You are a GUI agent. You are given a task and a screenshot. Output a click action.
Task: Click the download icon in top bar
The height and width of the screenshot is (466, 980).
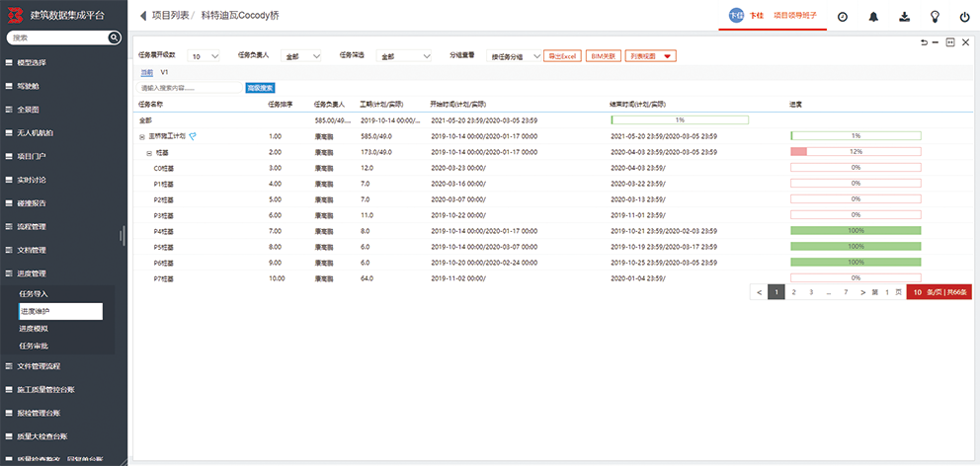tap(904, 17)
